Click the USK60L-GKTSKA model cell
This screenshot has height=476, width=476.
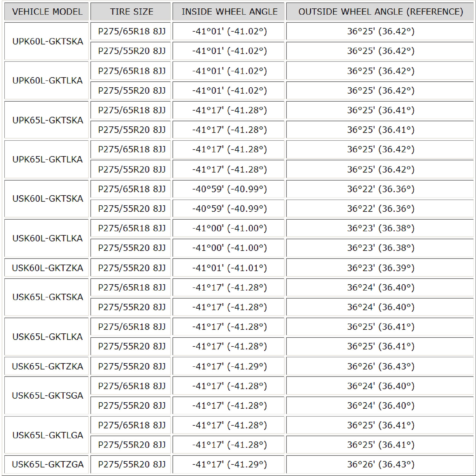point(48,198)
